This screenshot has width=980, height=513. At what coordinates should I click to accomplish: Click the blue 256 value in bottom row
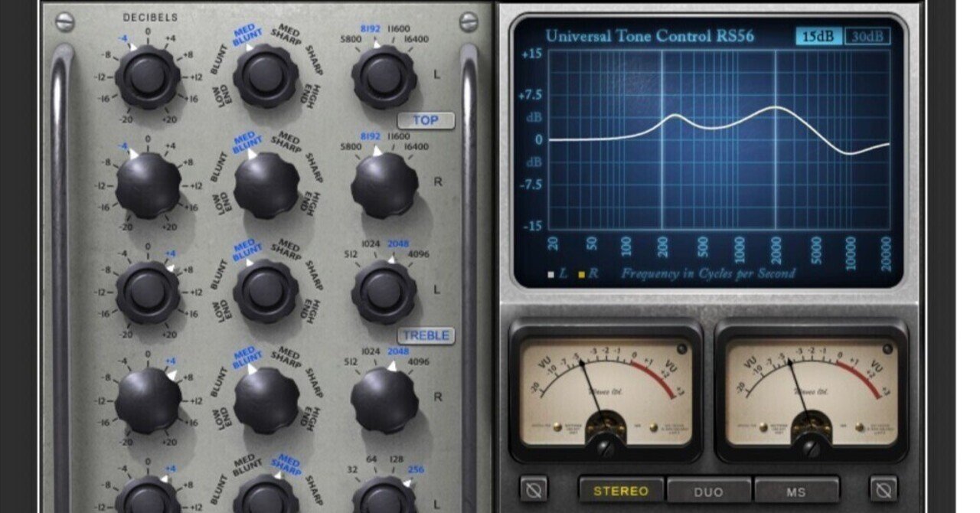pyautogui.click(x=416, y=469)
